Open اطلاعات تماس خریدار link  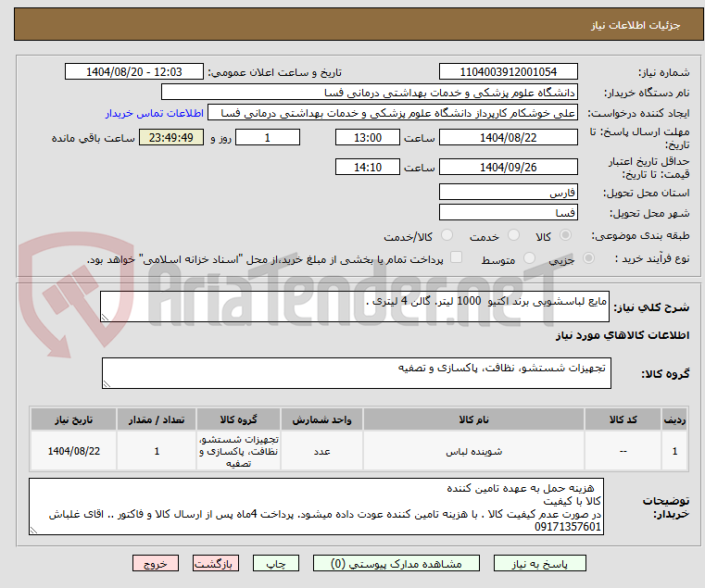(155, 113)
